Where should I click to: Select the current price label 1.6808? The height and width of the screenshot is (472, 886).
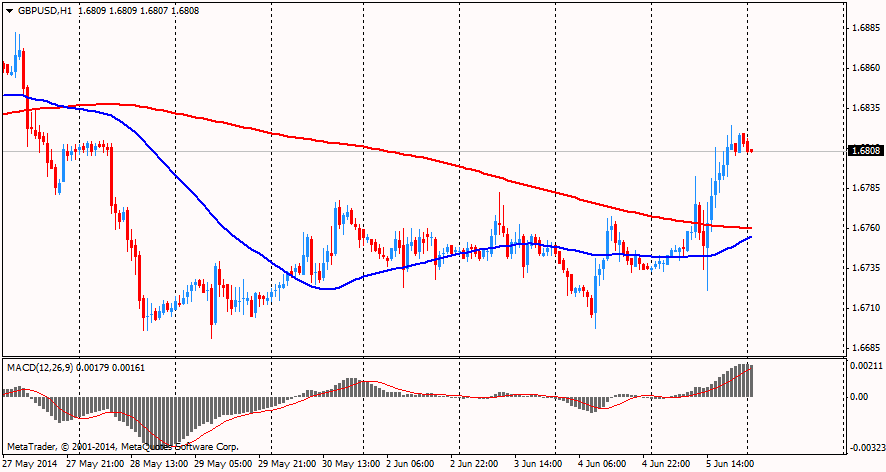point(866,150)
